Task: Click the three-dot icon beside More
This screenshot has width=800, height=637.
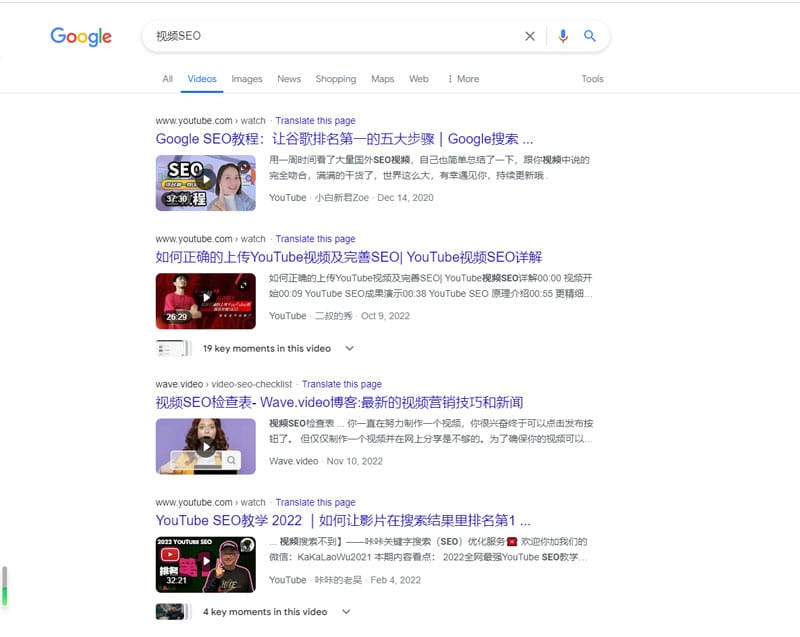Action: (x=450, y=79)
